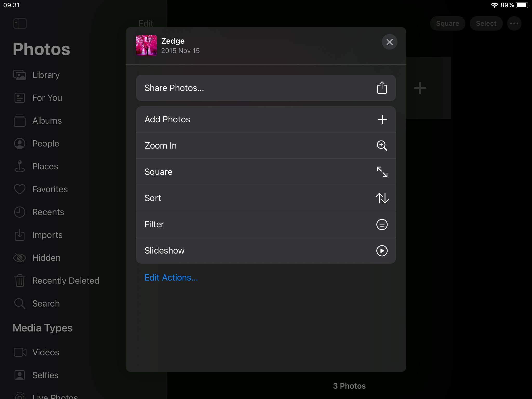The height and width of the screenshot is (399, 532).
Task: Open Library in the sidebar
Action: pos(46,75)
